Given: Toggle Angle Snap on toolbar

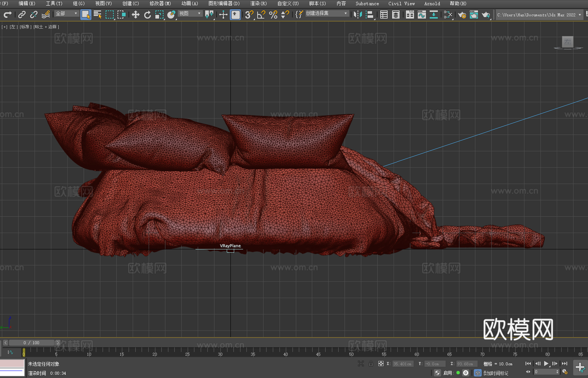Looking at the screenshot, I should pyautogui.click(x=261, y=14).
